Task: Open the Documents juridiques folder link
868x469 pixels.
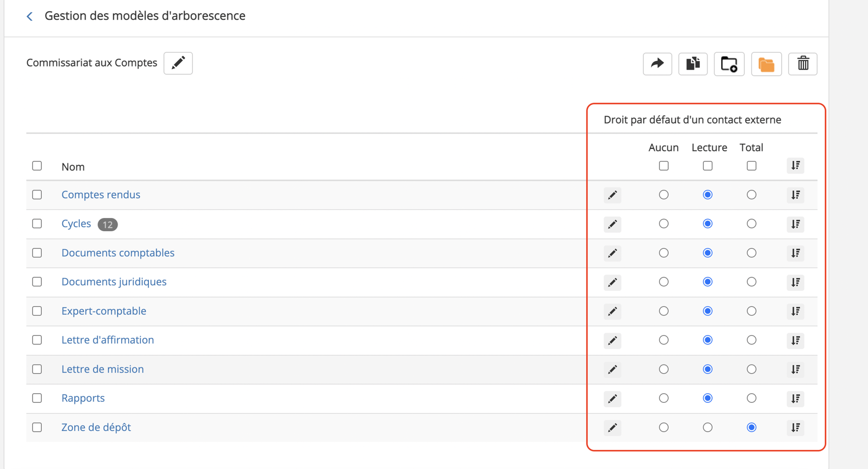Action: click(x=114, y=282)
